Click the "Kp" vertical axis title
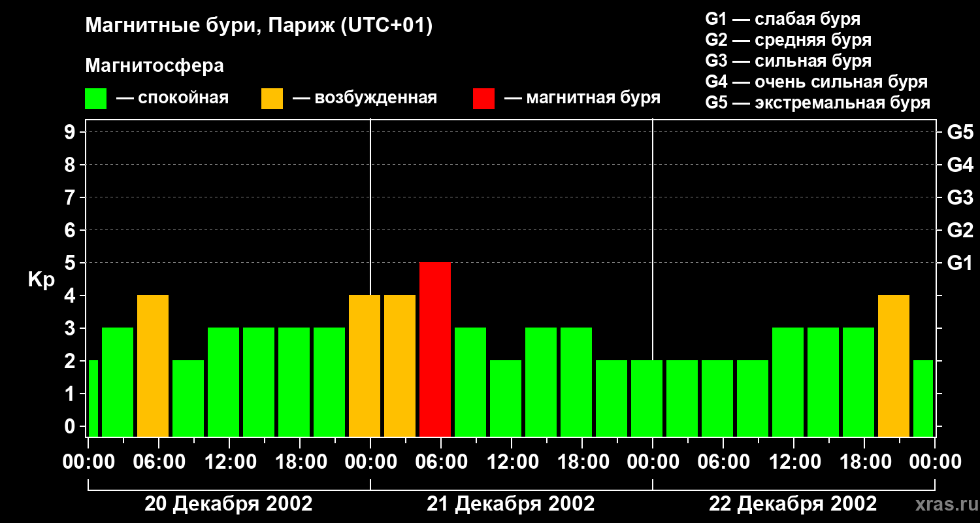The width and height of the screenshot is (980, 523). (x=42, y=279)
